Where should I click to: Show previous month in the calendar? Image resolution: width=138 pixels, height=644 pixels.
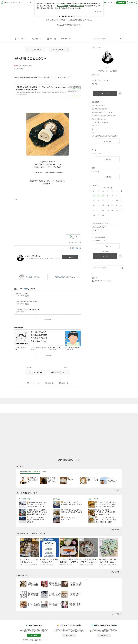click(100, 188)
